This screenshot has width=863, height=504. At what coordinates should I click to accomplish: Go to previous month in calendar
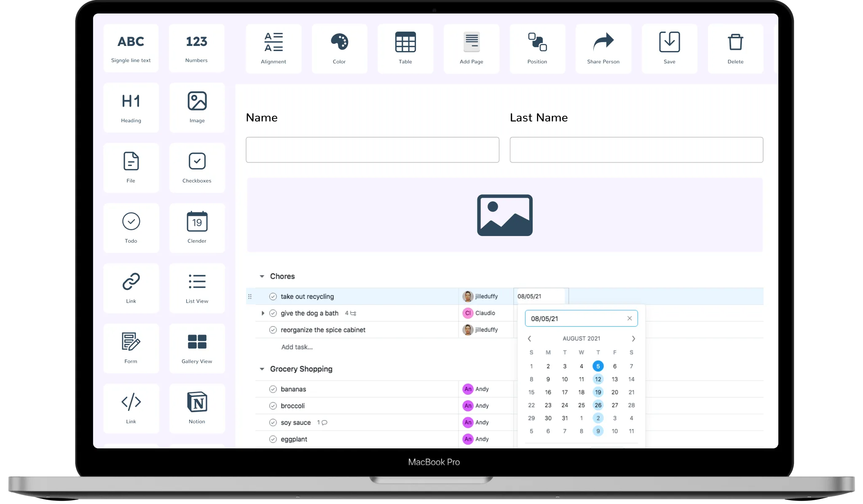click(x=530, y=339)
